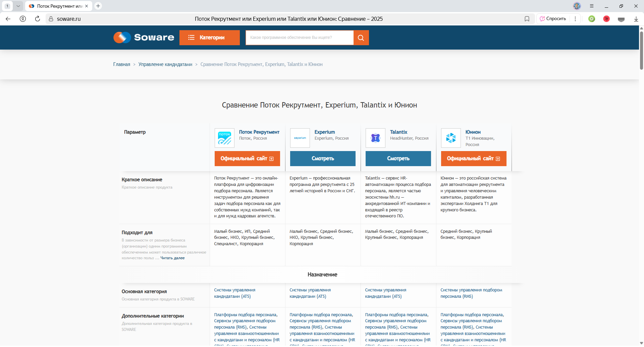
Task: Click Смотреть button under Experium
Action: tap(323, 158)
